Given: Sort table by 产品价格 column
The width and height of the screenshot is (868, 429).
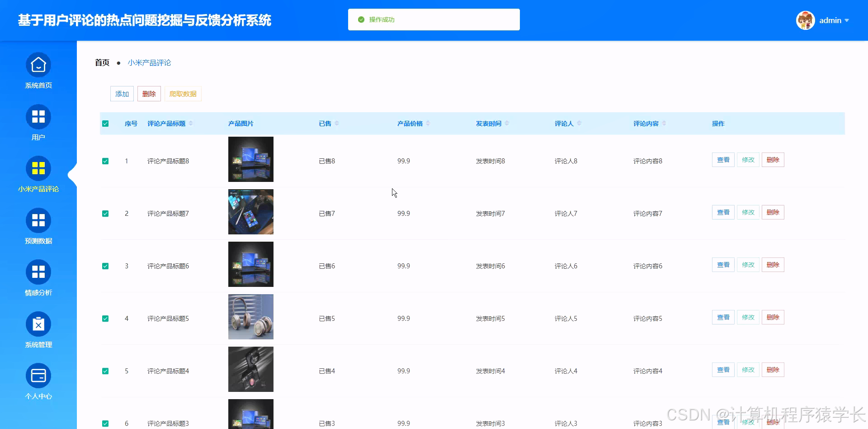Looking at the screenshot, I should pos(410,123).
